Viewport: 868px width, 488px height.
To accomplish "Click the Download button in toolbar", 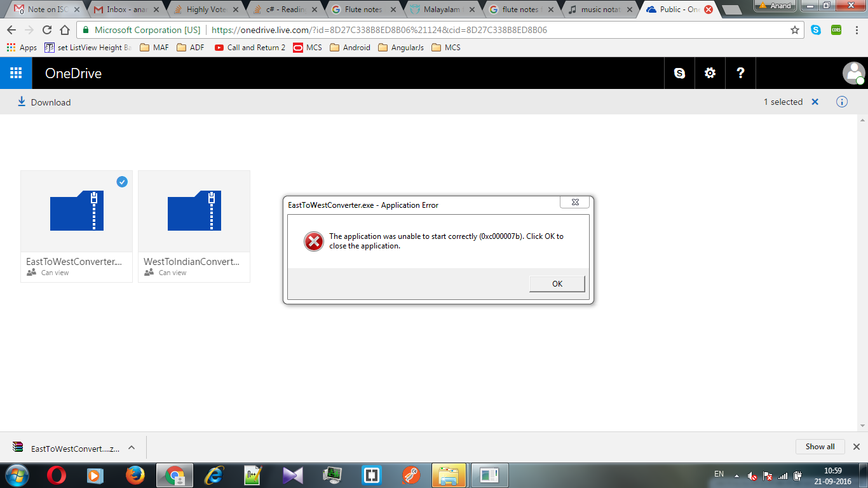I will coord(44,102).
